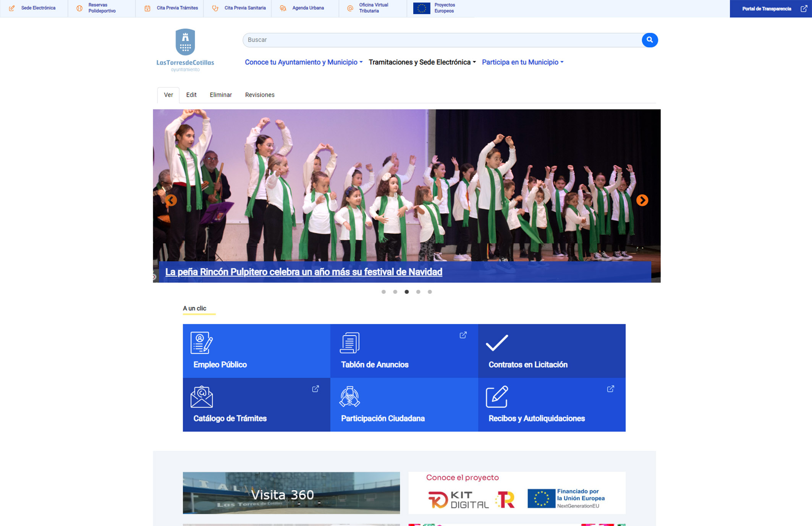Image resolution: width=812 pixels, height=526 pixels.
Task: Click the Empleo Público document icon
Action: point(201,342)
